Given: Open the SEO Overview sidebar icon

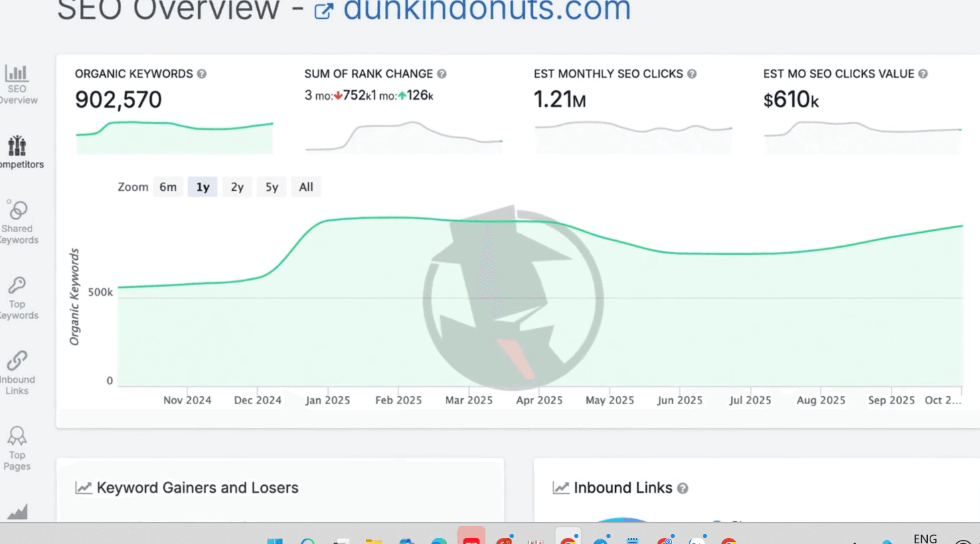Looking at the screenshot, I should coord(17,74).
